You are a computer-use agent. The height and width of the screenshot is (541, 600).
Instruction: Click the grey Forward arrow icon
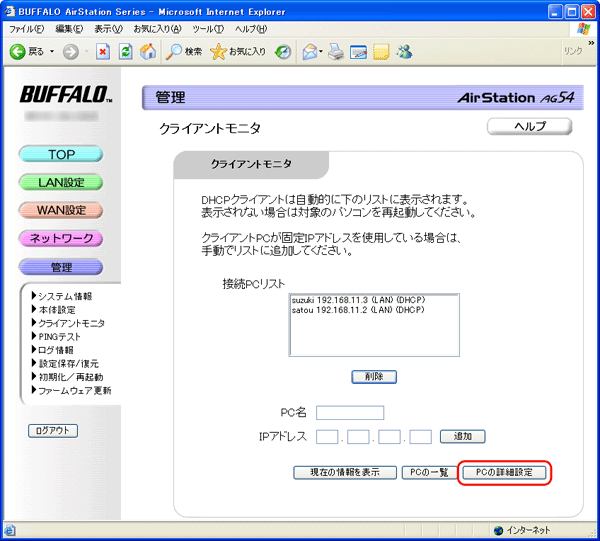tap(71, 52)
